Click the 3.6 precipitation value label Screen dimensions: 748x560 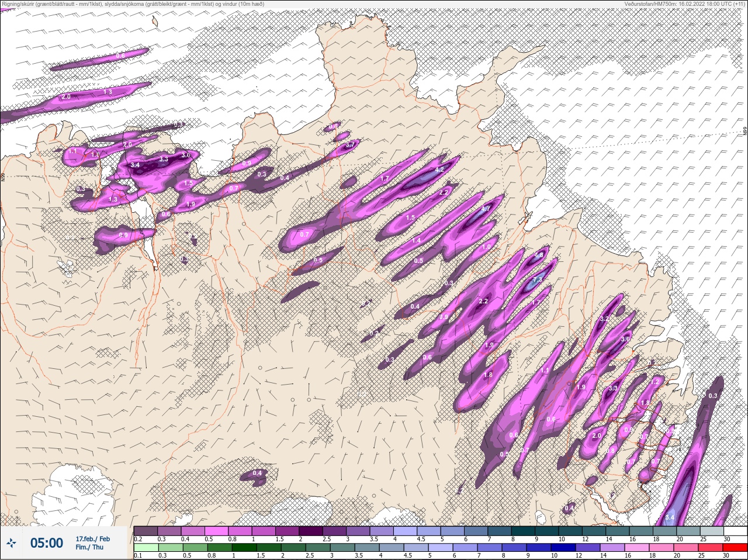[625, 339]
